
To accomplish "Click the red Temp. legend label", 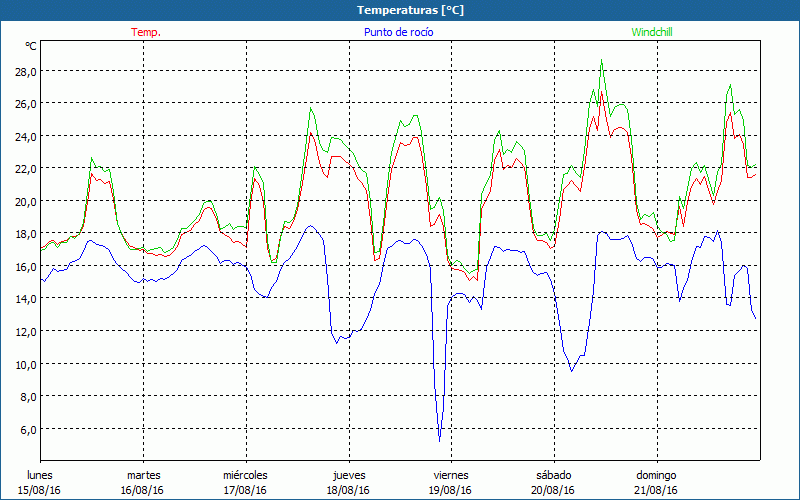I will (146, 32).
